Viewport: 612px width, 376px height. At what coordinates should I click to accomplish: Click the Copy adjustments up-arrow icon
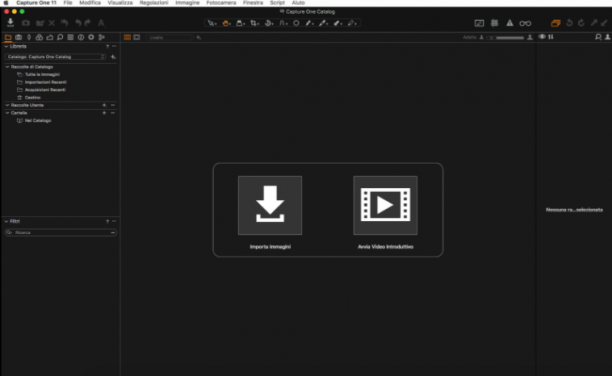pos(594,23)
